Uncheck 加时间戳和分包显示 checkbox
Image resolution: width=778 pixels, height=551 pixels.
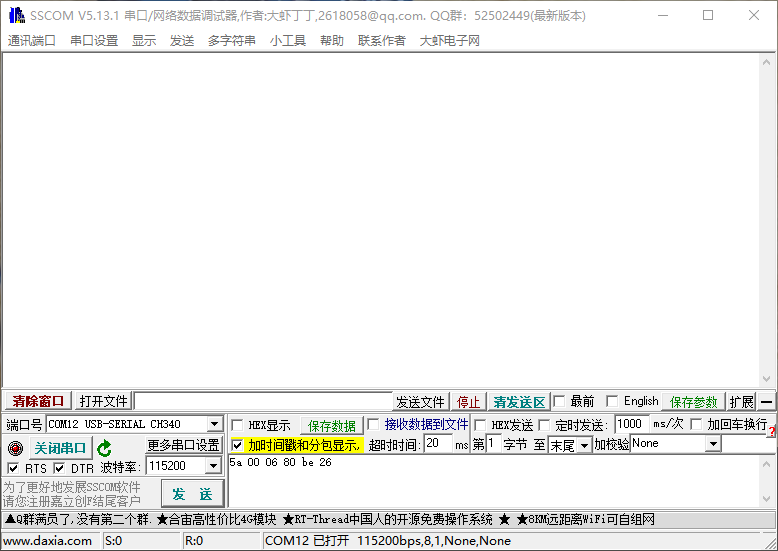pyautogui.click(x=237, y=445)
